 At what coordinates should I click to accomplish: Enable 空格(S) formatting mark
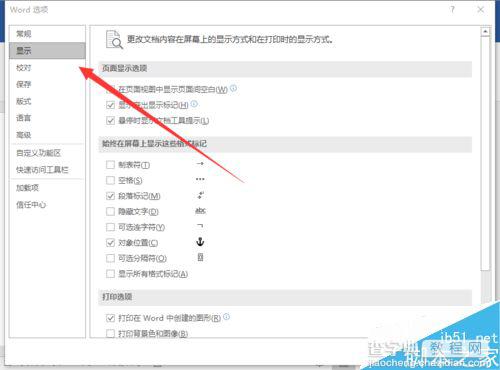[110, 180]
